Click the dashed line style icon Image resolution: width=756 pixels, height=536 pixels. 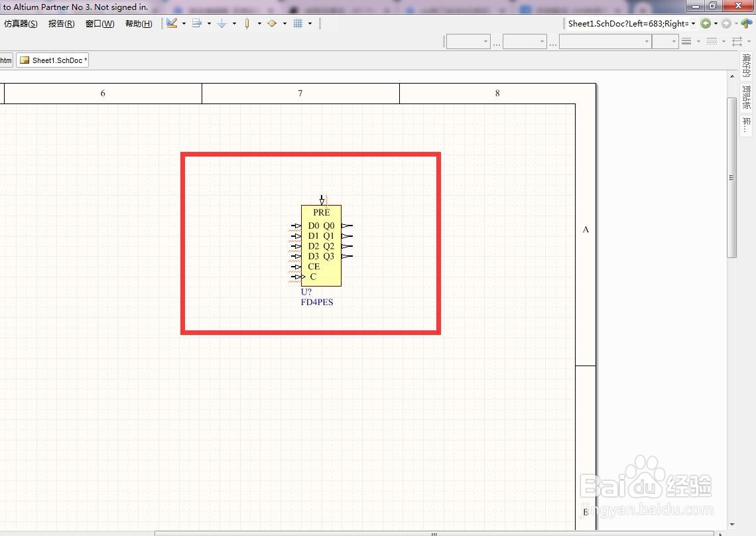pos(712,42)
